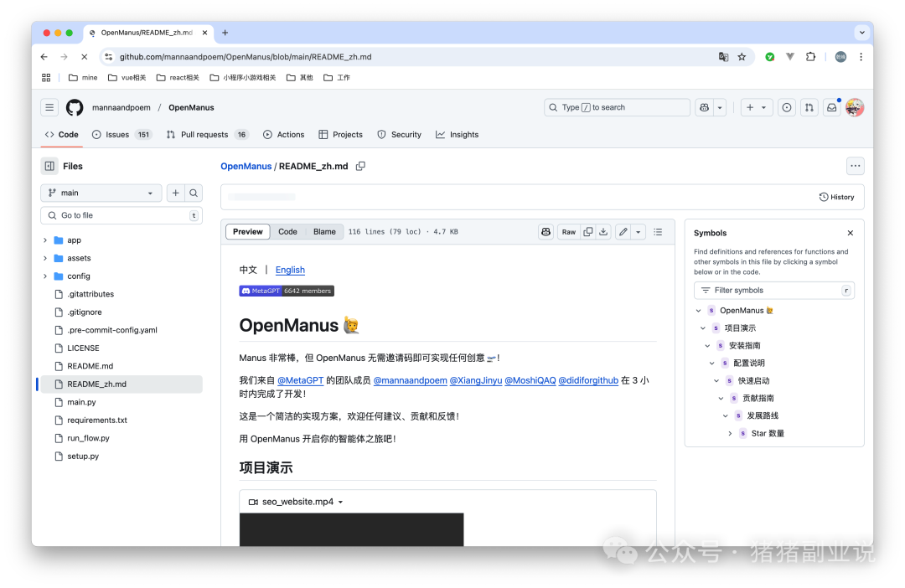Click the MetaGPT Discord members badge
The image size is (905, 588).
[x=287, y=291]
